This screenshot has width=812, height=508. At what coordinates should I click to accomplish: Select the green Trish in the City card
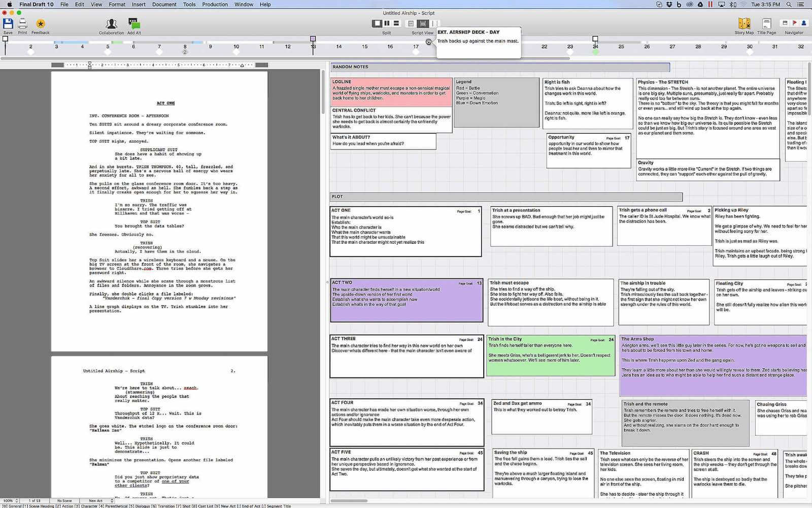(x=551, y=356)
